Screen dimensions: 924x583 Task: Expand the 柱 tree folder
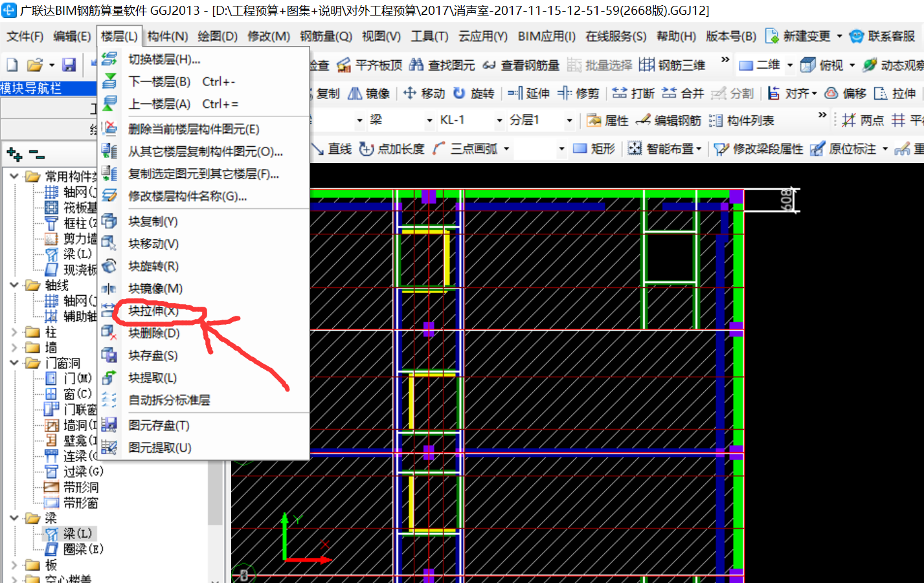tap(14, 332)
